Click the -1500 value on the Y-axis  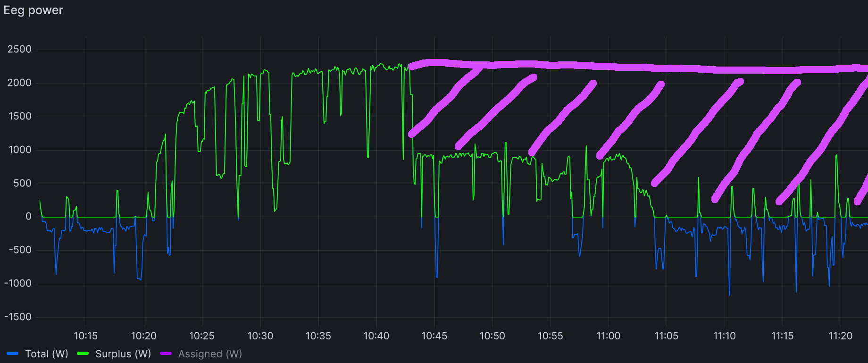[x=18, y=317]
